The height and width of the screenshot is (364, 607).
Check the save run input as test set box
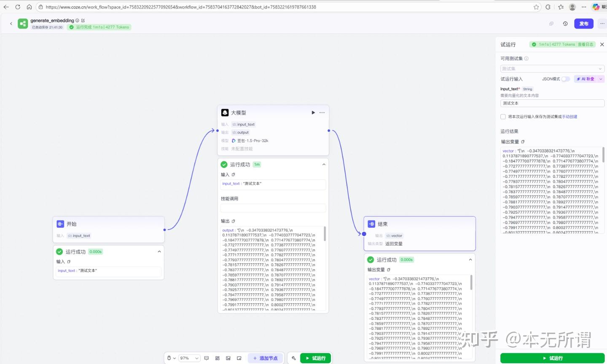(x=502, y=117)
